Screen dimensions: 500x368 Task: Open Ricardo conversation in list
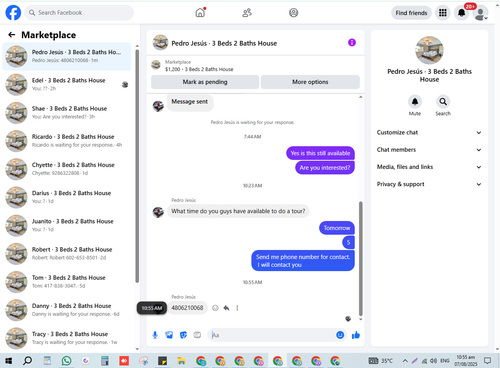[67, 141]
